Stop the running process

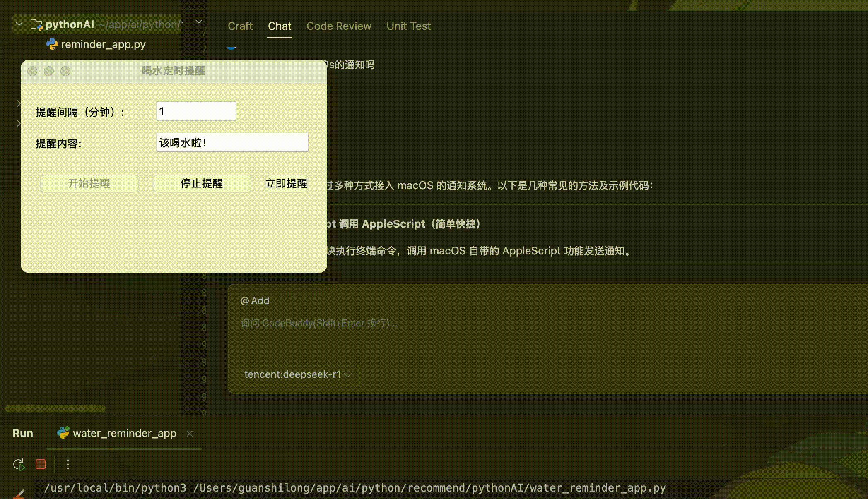[x=41, y=464]
